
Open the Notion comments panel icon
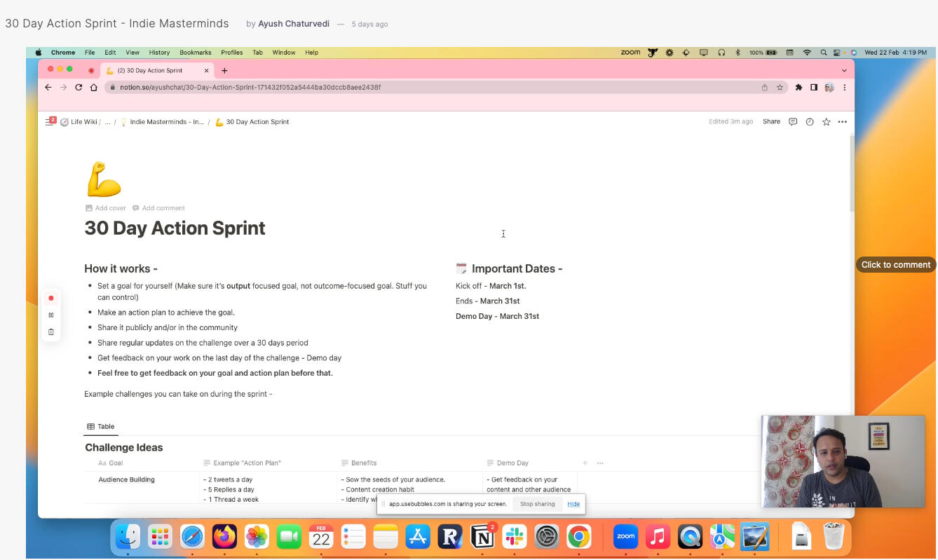793,122
